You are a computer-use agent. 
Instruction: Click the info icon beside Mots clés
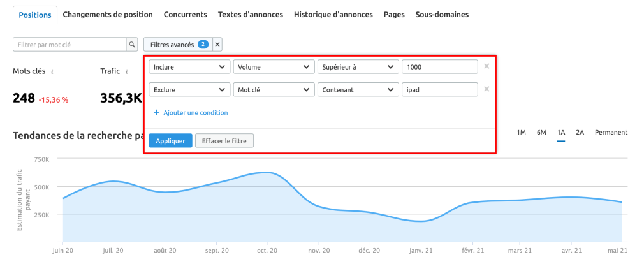pos(52,72)
